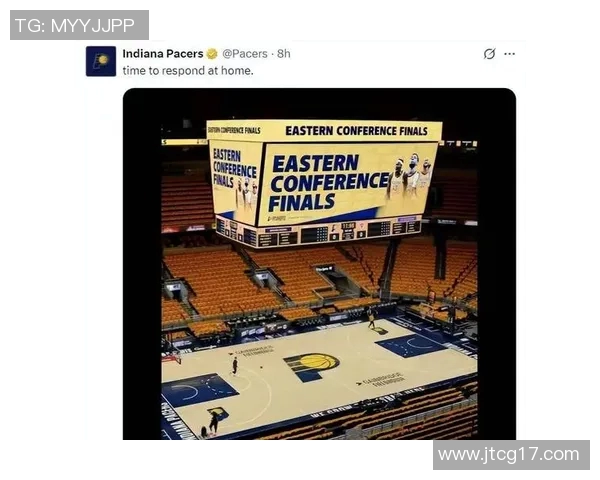Viewport: 600px width, 480px height.
Task: Click the blue painted key at the court's right end
Action: [410, 344]
